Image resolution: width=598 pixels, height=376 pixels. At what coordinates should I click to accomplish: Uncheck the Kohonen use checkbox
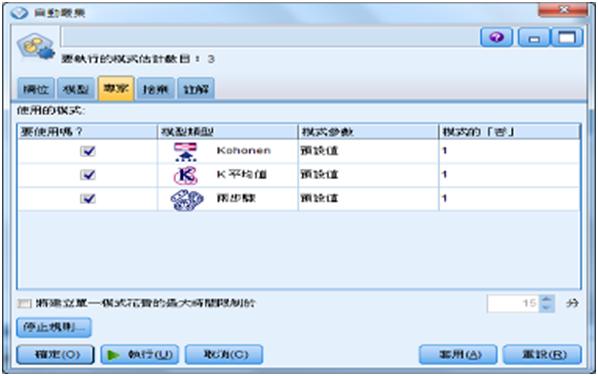[x=88, y=151]
